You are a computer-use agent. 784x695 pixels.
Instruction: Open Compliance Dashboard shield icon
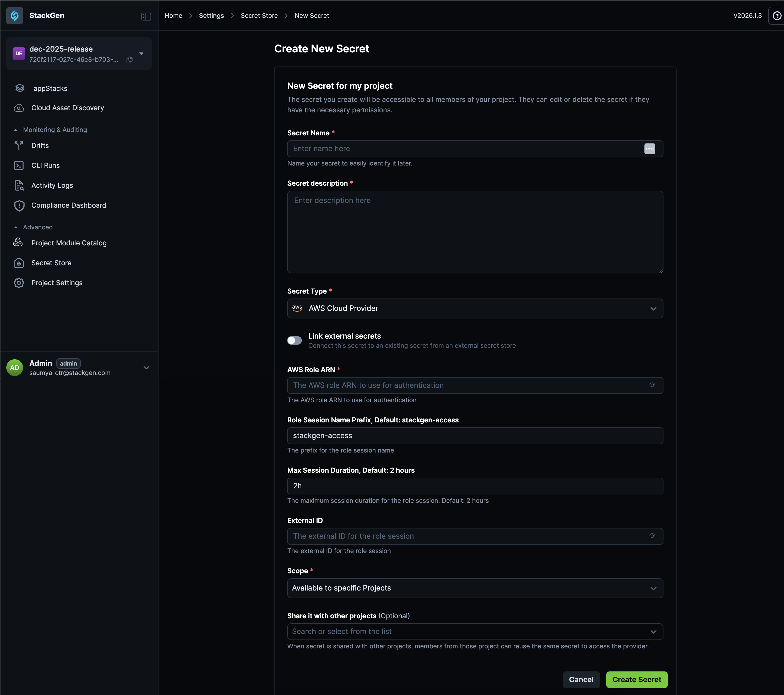pos(19,206)
